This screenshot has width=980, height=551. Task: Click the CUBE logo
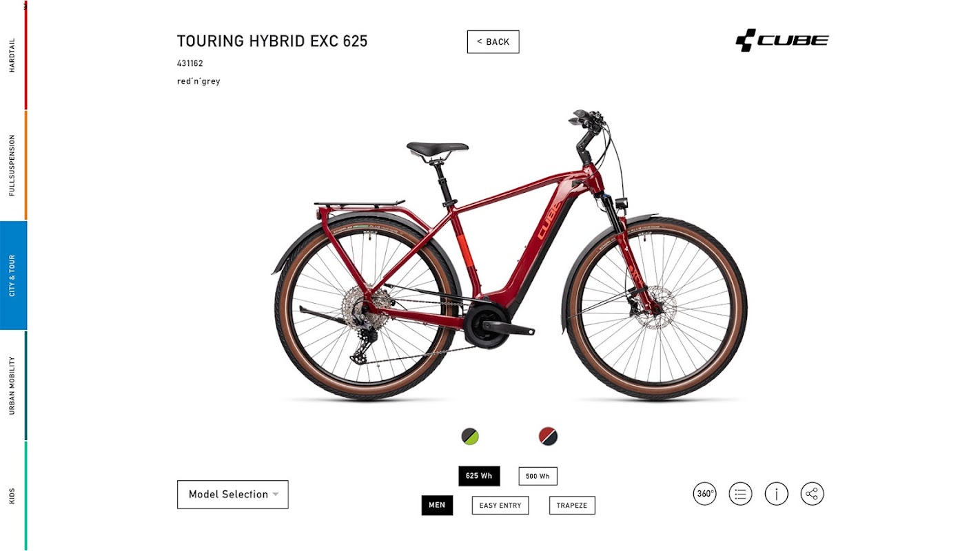(x=782, y=41)
